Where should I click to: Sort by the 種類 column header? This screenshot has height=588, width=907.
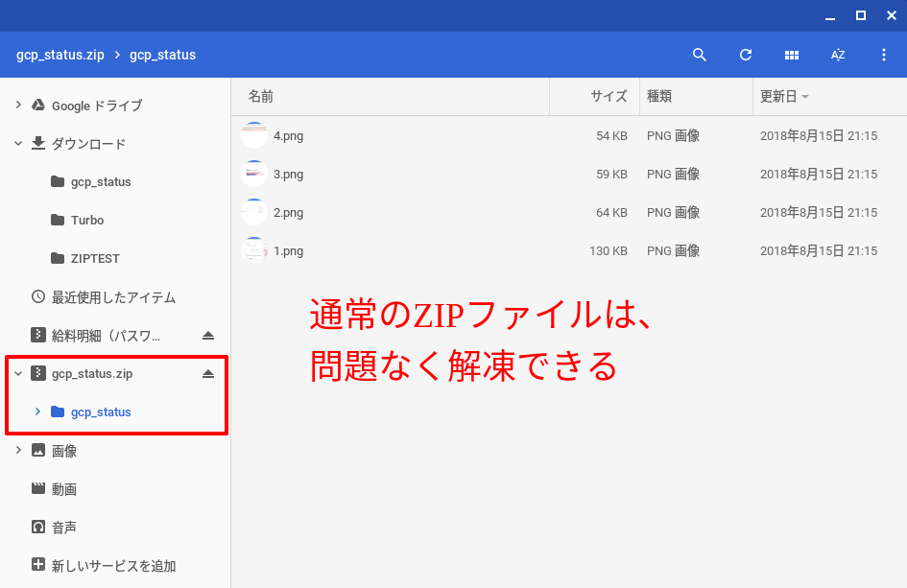point(658,97)
